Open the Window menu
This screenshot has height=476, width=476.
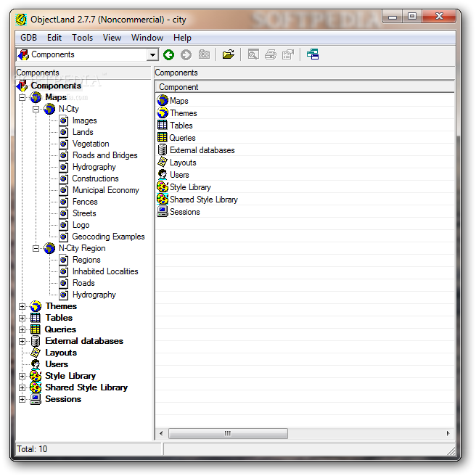coord(147,38)
